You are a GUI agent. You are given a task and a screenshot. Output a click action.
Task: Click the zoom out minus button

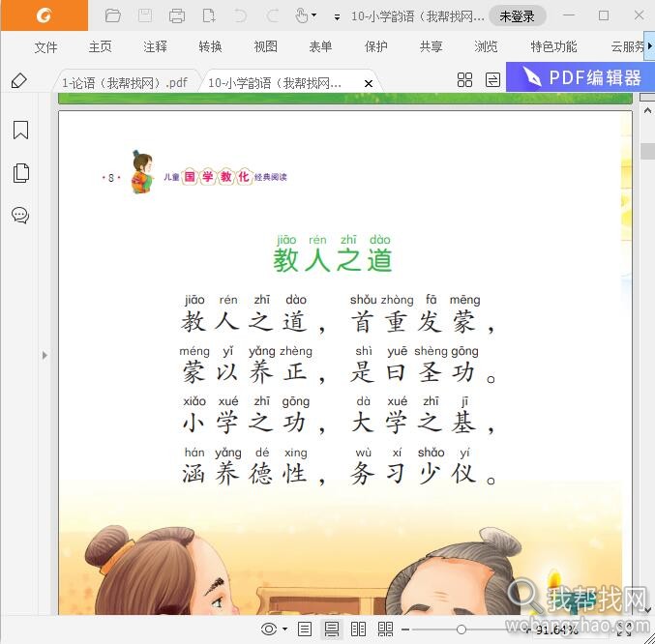pyautogui.click(x=405, y=629)
